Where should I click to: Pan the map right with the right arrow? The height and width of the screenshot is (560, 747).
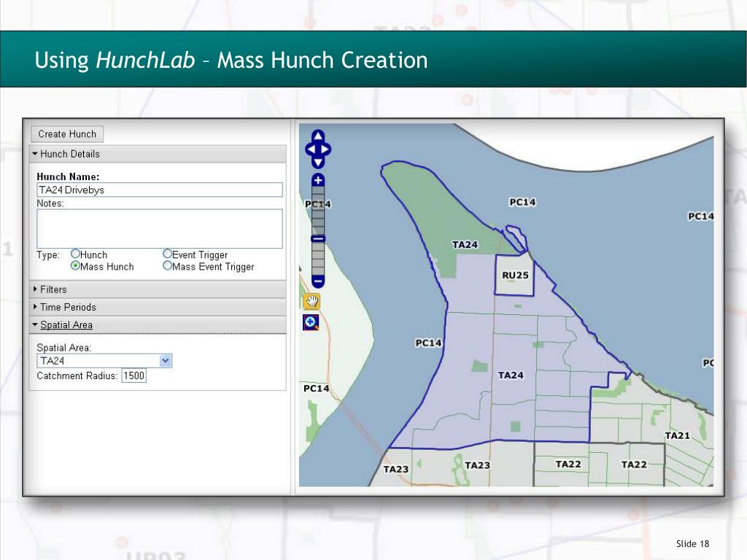click(x=326, y=149)
